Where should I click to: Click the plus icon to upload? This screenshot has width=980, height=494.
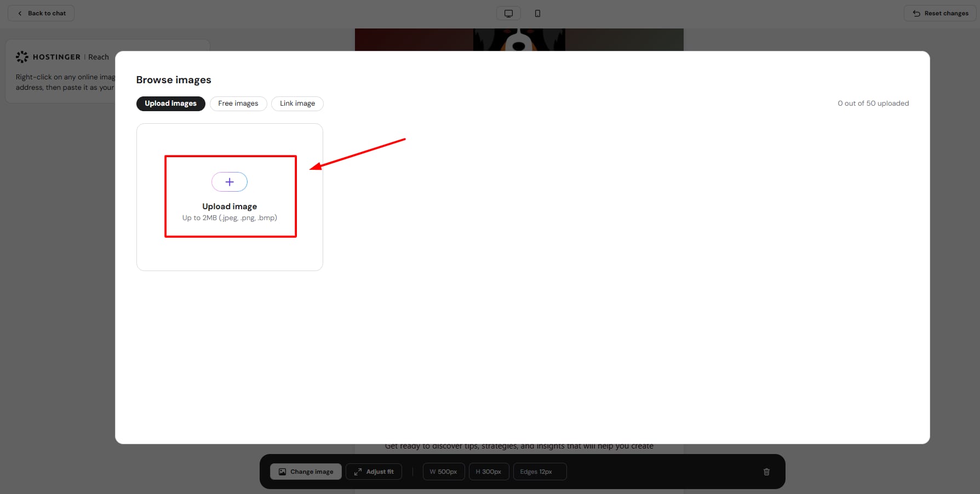pyautogui.click(x=230, y=182)
